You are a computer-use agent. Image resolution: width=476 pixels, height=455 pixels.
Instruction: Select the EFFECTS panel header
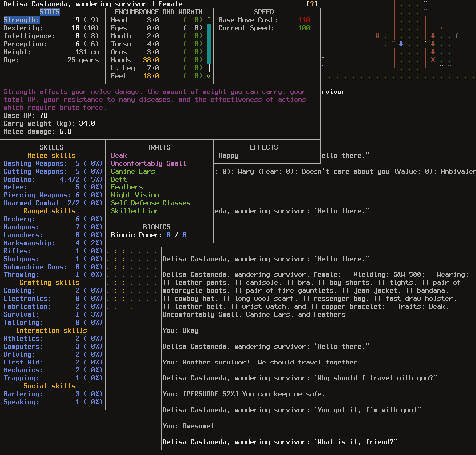(264, 147)
